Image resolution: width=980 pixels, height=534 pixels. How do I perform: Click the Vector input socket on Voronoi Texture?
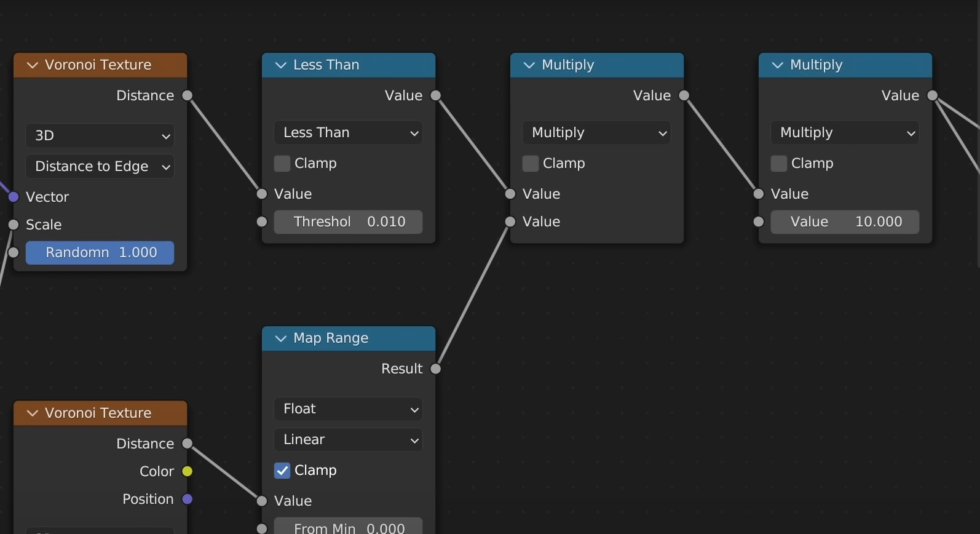tap(14, 197)
